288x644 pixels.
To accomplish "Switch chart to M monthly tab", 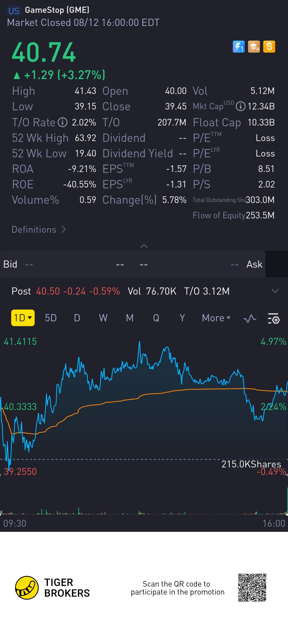I will pyautogui.click(x=130, y=318).
